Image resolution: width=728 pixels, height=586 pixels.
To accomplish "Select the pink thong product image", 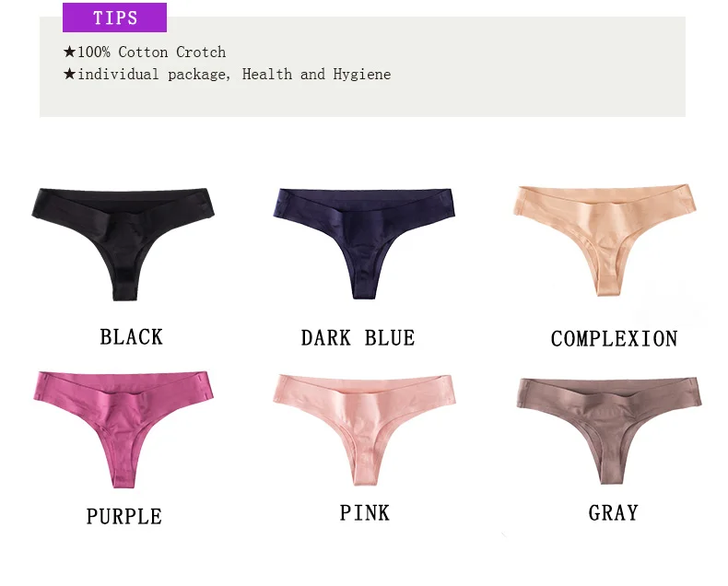I will [x=365, y=429].
